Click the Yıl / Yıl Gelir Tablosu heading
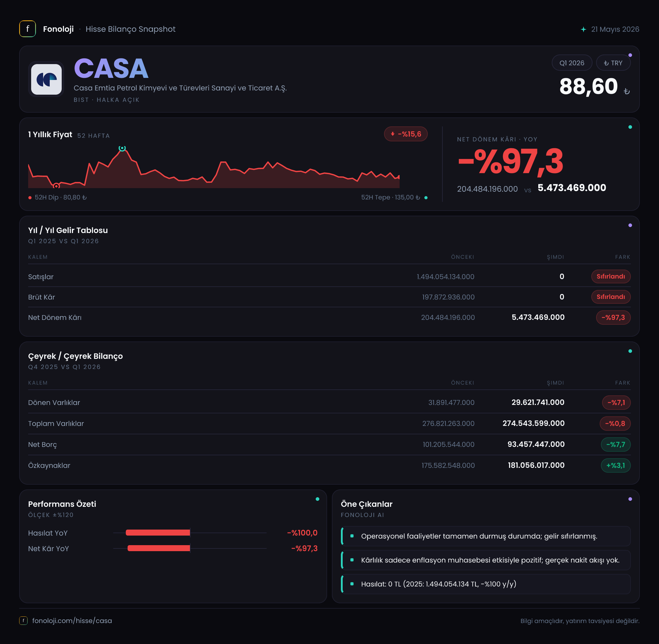The height and width of the screenshot is (644, 659). (68, 230)
